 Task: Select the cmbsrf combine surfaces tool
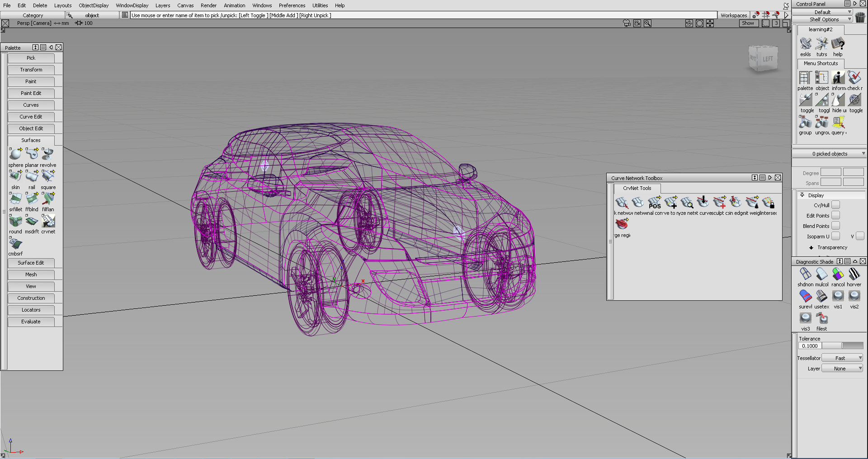tap(15, 243)
